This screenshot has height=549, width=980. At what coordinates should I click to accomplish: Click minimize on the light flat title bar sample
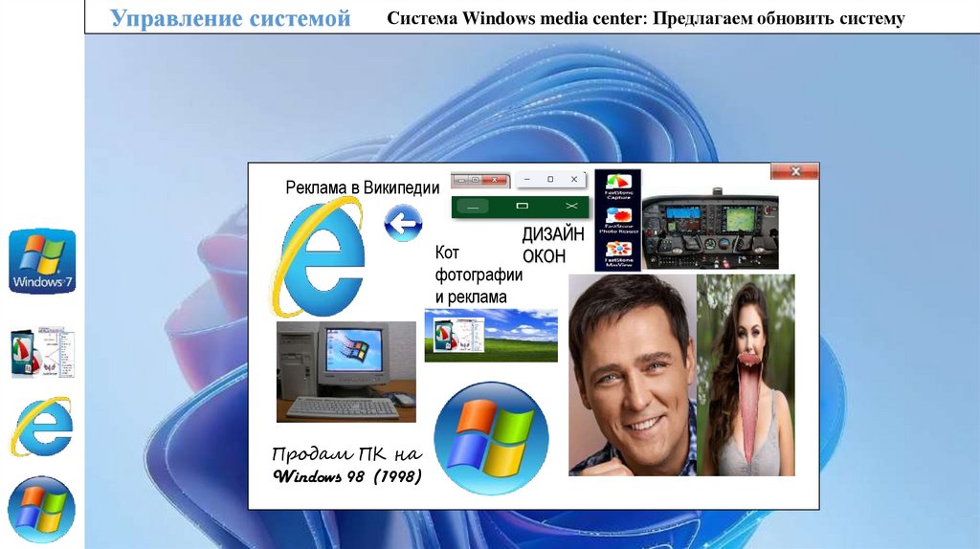[x=527, y=179]
